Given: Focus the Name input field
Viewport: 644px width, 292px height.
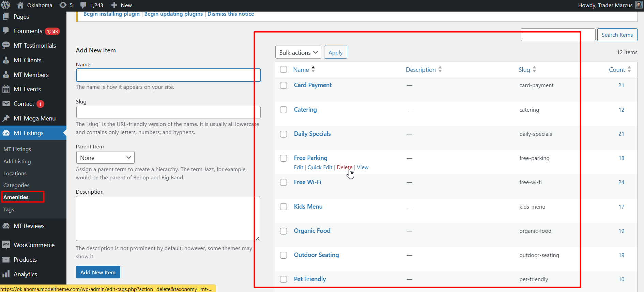Looking at the screenshot, I should tap(168, 75).
